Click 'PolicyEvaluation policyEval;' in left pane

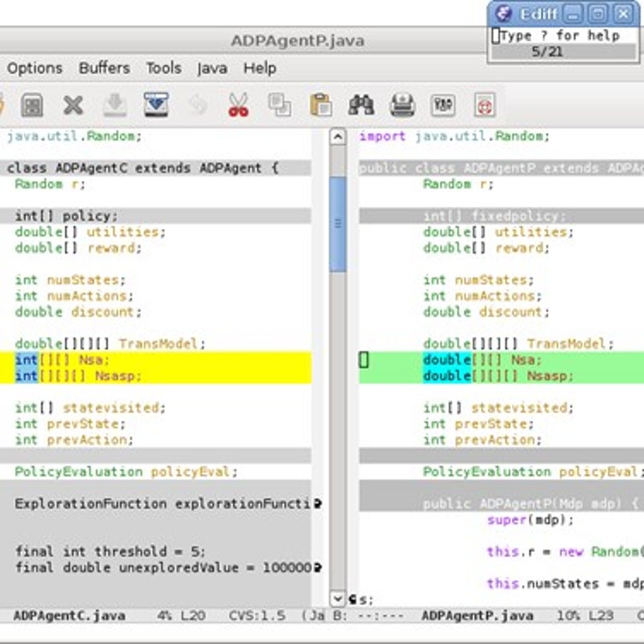(126, 472)
